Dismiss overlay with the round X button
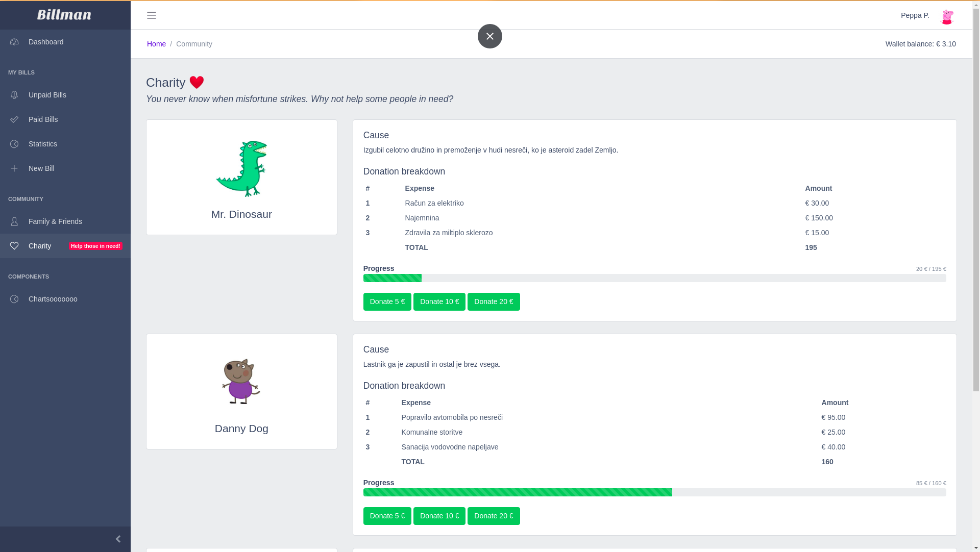980x552 pixels. coord(490,36)
